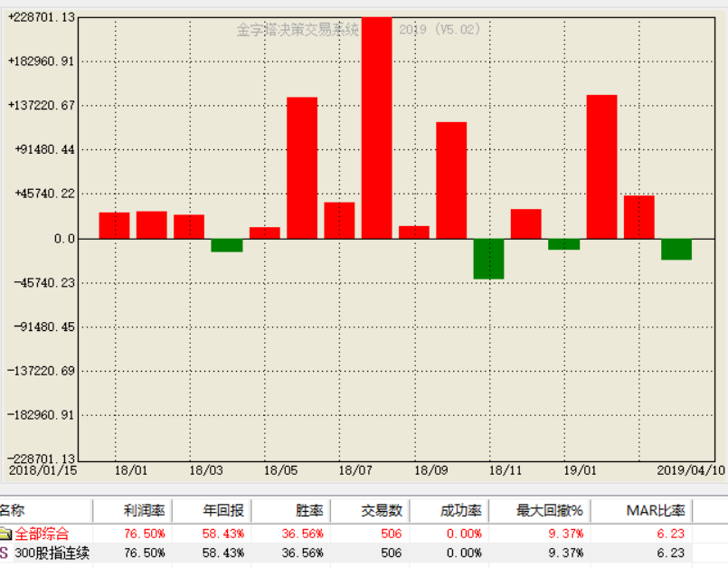Click the rightmost green bar on the chart
The height and width of the screenshot is (568, 728).
tap(676, 250)
